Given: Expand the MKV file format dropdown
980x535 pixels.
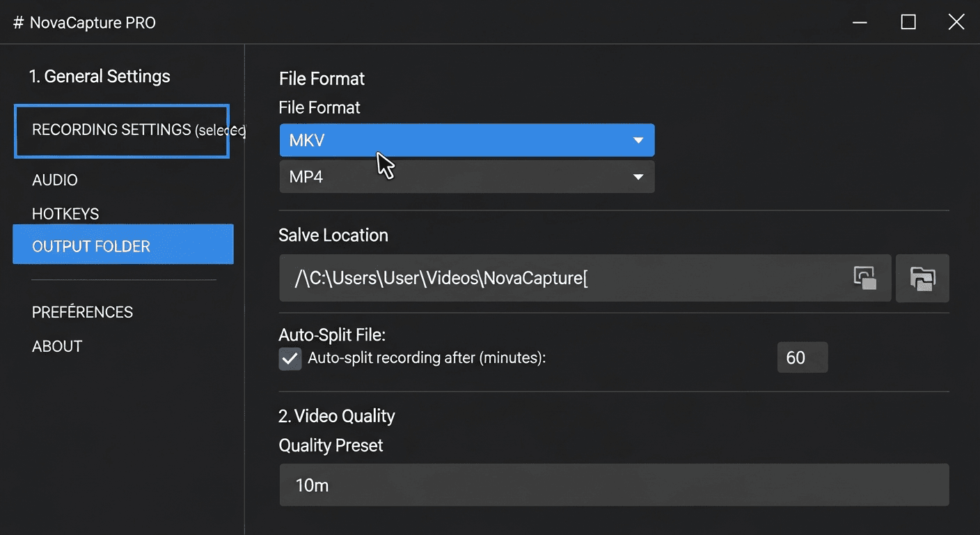Looking at the screenshot, I should [466, 140].
